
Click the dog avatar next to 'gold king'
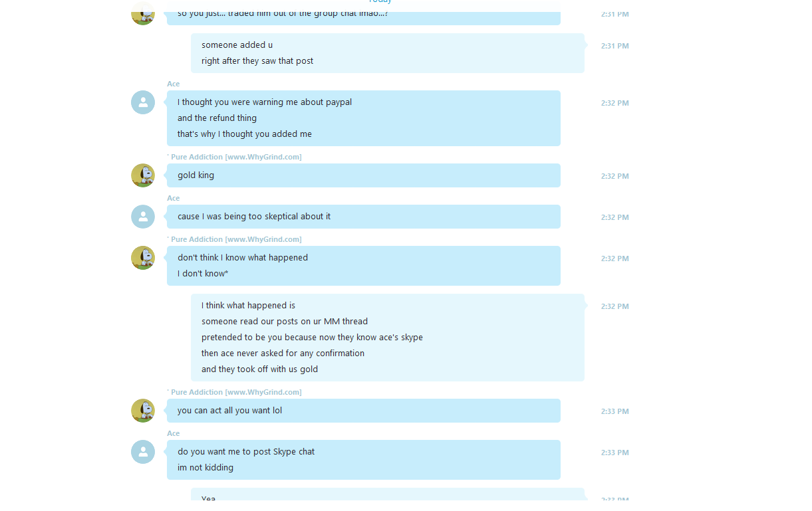point(143,175)
